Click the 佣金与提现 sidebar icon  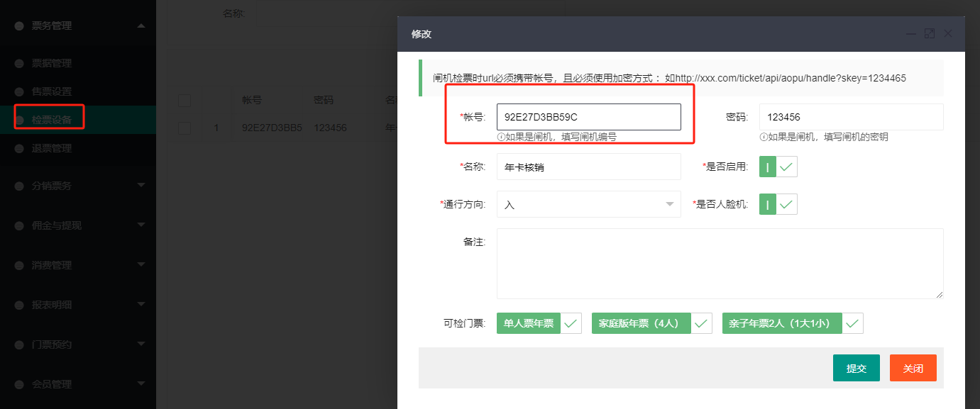coord(18,225)
